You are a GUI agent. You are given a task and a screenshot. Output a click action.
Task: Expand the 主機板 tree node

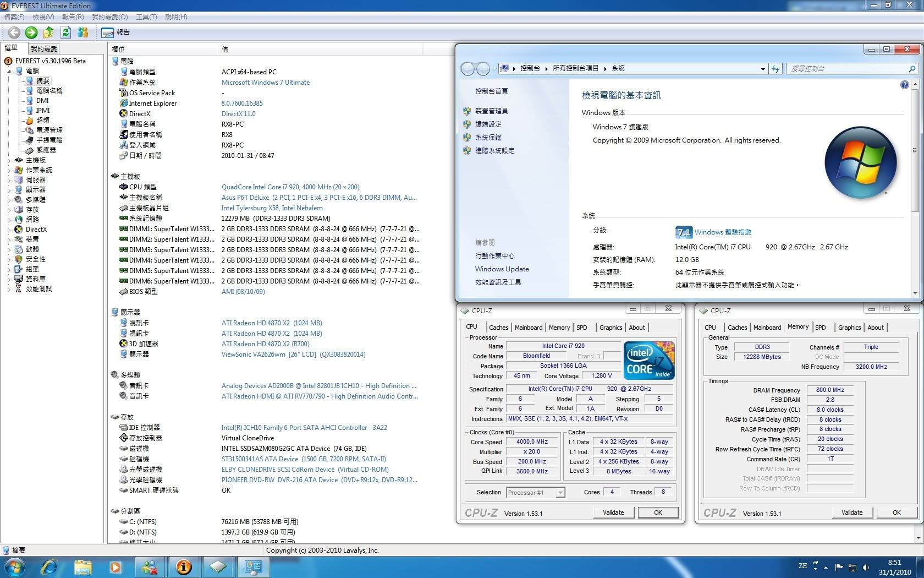point(9,160)
